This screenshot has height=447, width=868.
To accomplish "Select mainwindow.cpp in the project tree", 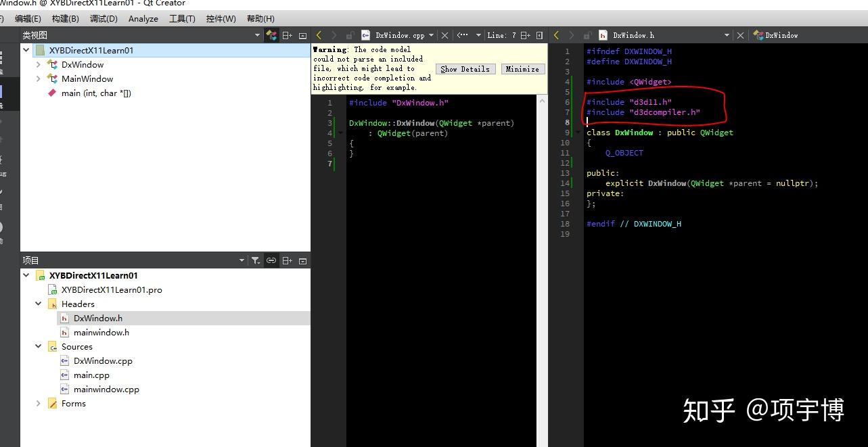I will [x=106, y=390].
